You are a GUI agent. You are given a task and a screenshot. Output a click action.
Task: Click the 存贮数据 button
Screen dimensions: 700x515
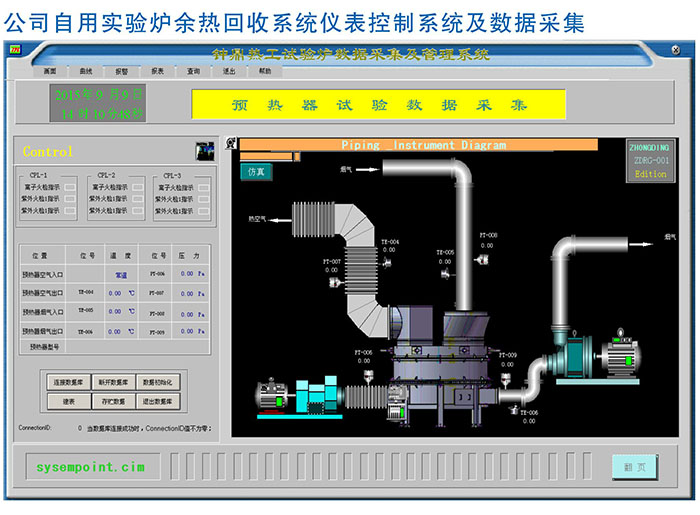click(113, 401)
